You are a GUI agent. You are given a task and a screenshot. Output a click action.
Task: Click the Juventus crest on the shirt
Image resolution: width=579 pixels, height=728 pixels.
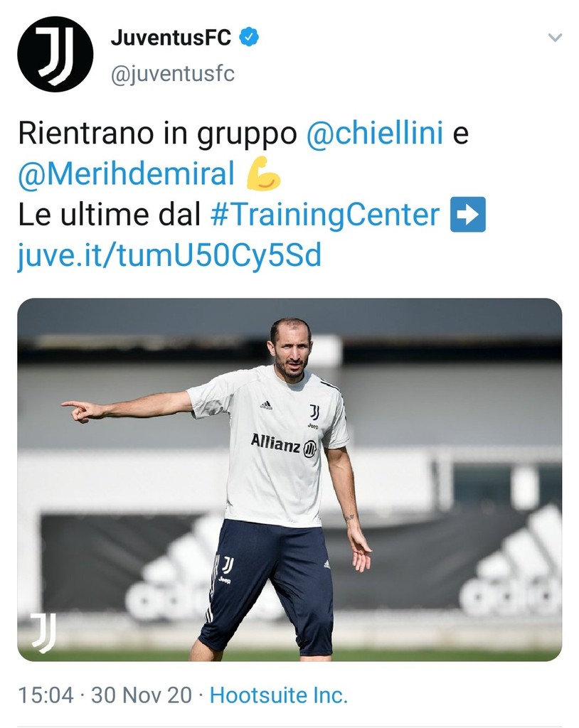tap(314, 412)
